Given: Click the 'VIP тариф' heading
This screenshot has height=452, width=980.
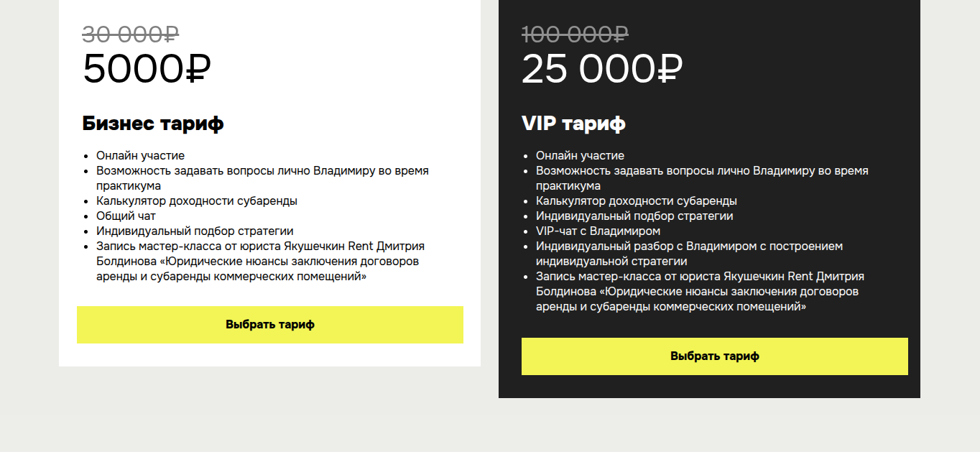Looking at the screenshot, I should coord(573,124).
